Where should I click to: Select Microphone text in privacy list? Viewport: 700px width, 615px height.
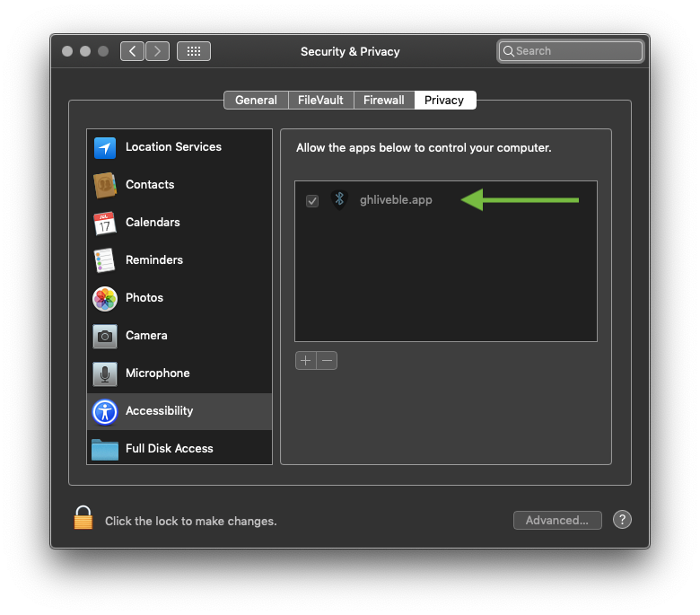(x=158, y=373)
